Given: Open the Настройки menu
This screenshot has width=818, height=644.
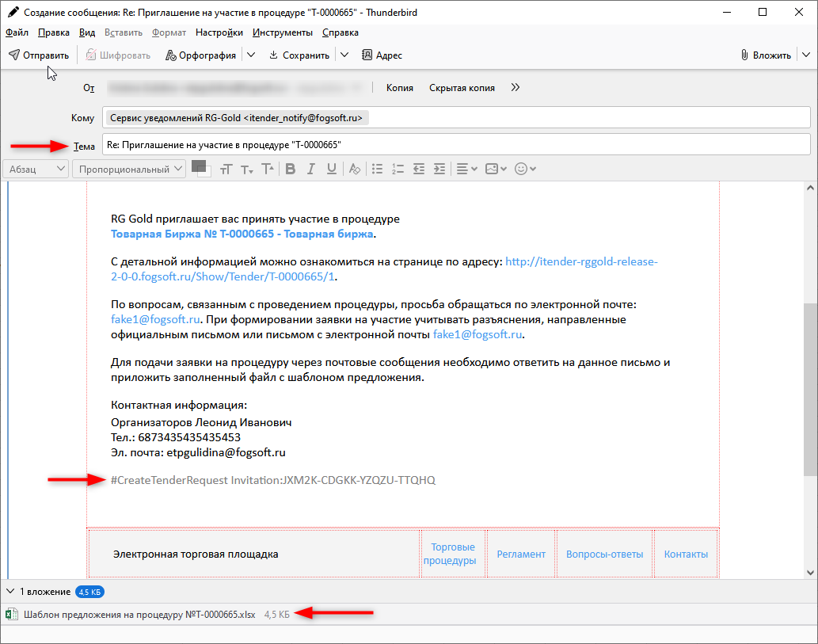Looking at the screenshot, I should point(219,32).
